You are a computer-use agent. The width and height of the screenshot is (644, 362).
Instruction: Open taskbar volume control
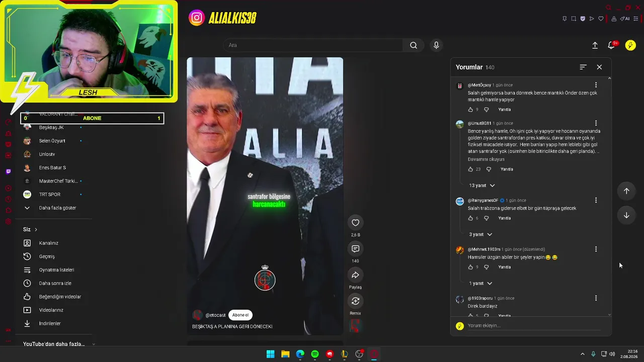click(612, 354)
